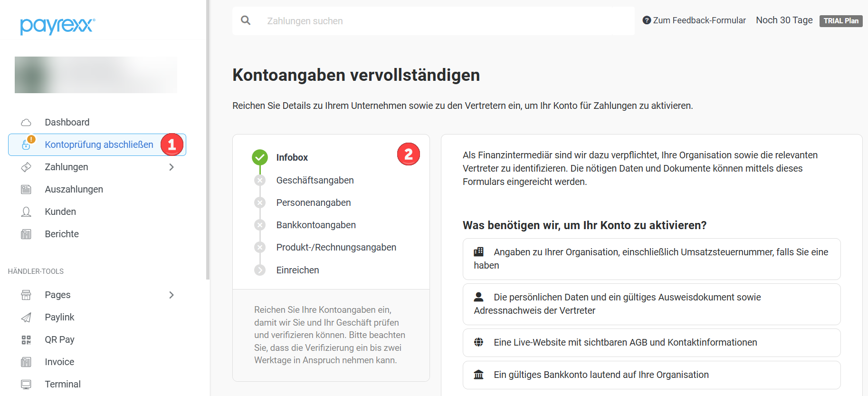Open Zum Feedback-Formular link
The image size is (868, 396).
pyautogui.click(x=694, y=20)
